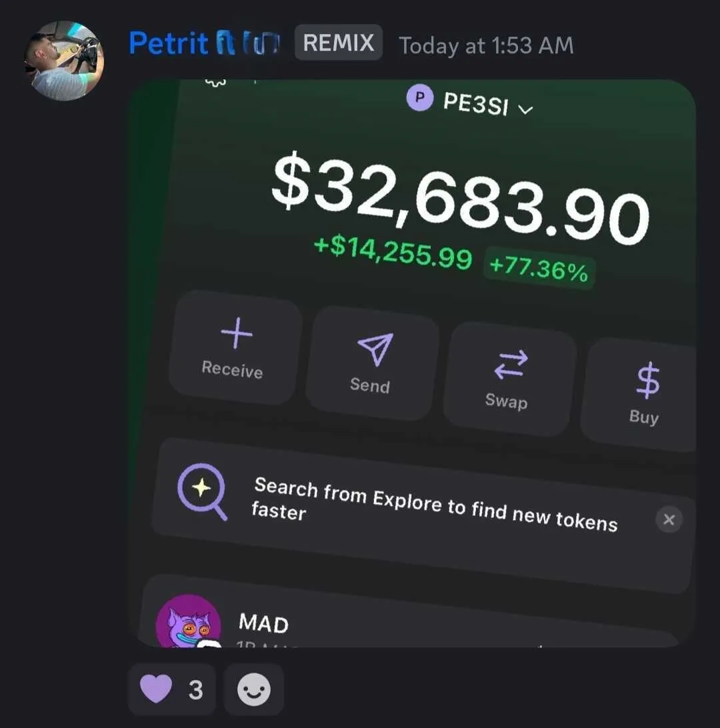Open Petrit's profile avatar picture

pyautogui.click(x=64, y=61)
